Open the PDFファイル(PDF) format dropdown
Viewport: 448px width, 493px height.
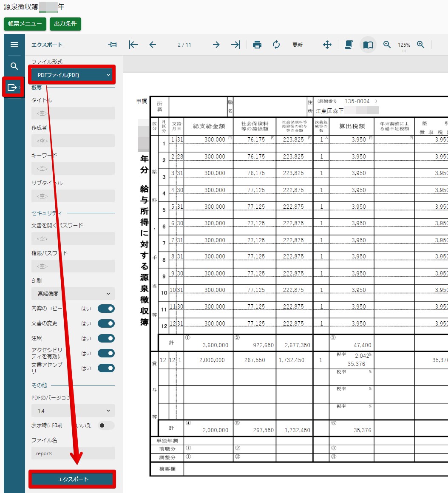tap(73, 75)
